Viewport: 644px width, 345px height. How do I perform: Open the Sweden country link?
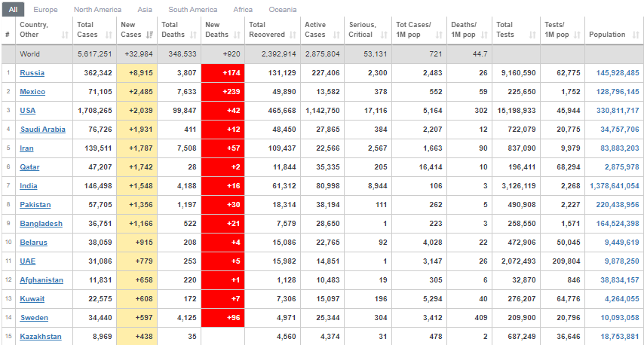pyautogui.click(x=34, y=318)
